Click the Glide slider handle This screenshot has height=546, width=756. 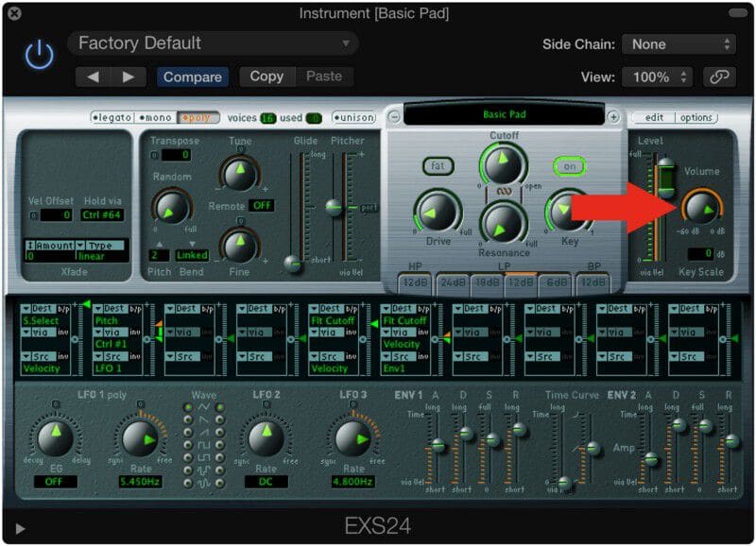(x=293, y=264)
